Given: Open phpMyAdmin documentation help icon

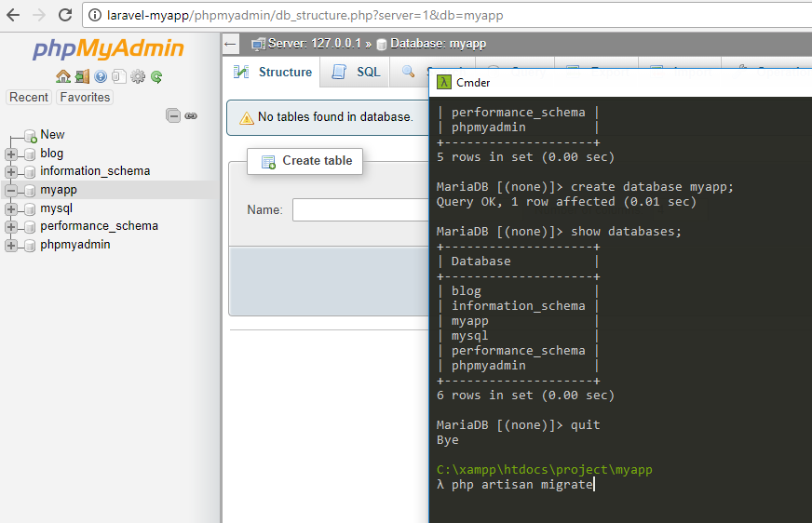Looking at the screenshot, I should [x=101, y=76].
